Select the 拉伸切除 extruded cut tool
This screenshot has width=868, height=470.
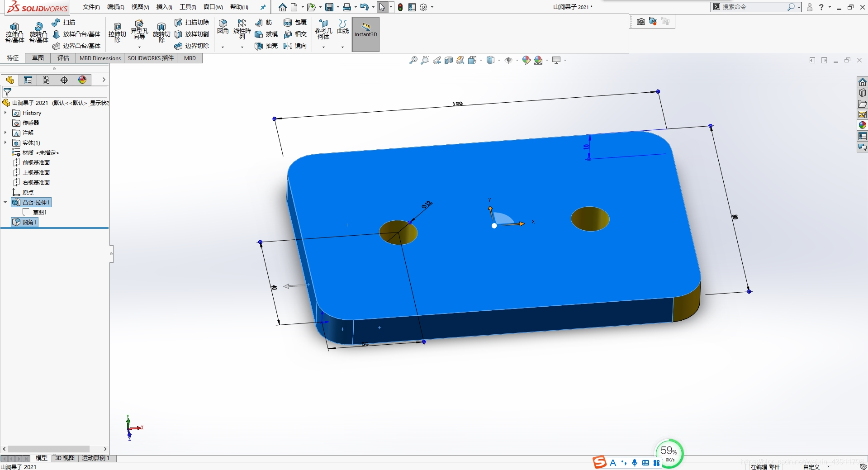click(x=117, y=33)
